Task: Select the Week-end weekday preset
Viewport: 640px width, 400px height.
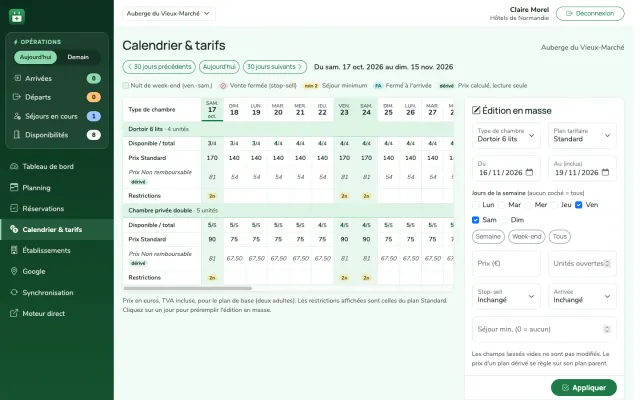Action: 527,236
